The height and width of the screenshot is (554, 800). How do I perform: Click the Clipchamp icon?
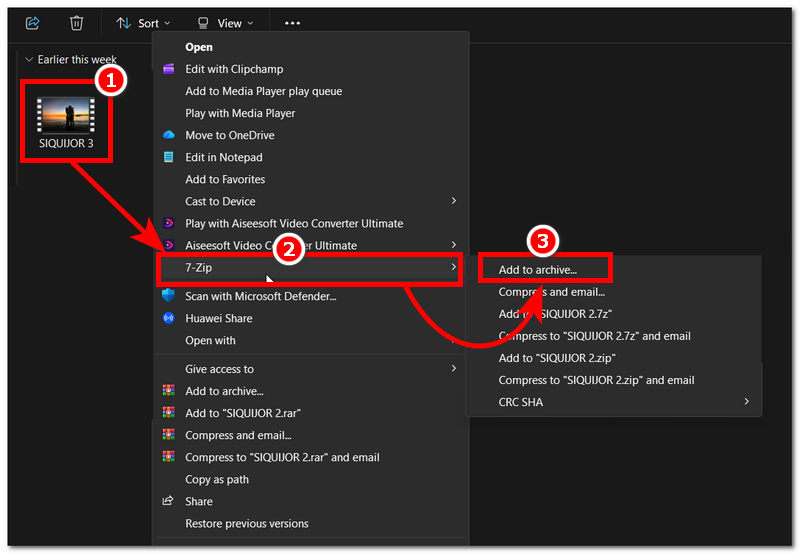coord(168,69)
